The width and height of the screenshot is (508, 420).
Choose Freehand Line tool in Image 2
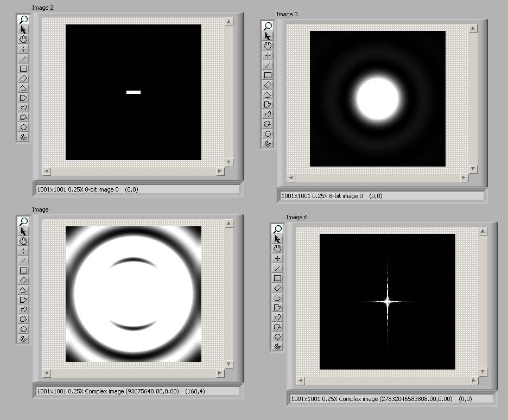pyautogui.click(x=23, y=108)
